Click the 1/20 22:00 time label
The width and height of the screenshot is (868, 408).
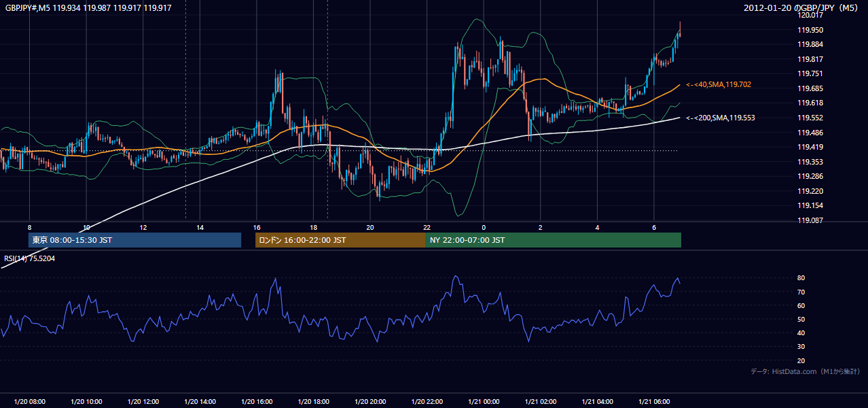pyautogui.click(x=427, y=402)
